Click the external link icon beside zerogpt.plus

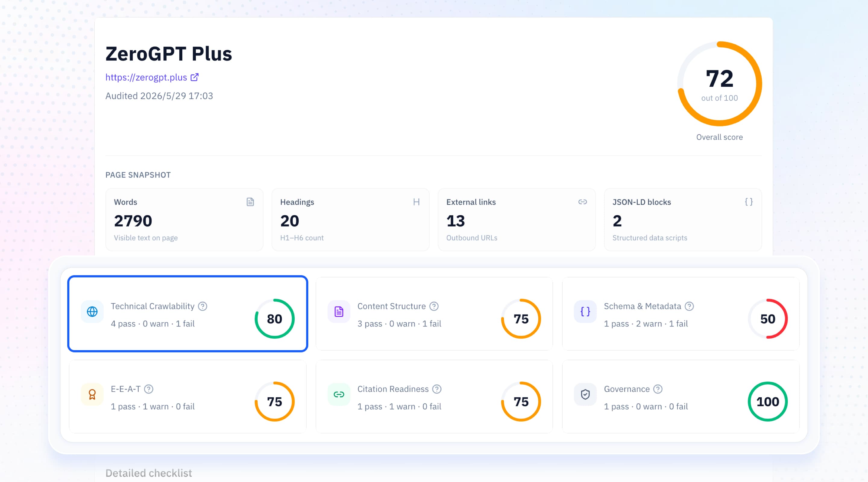pyautogui.click(x=195, y=77)
